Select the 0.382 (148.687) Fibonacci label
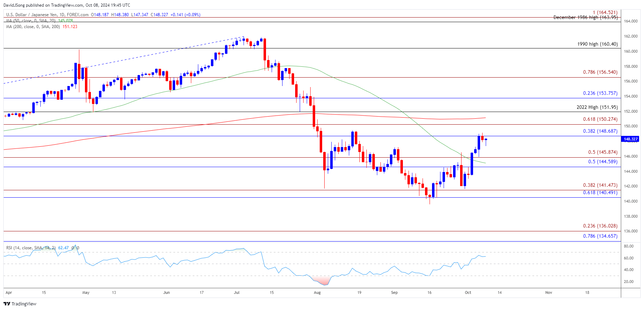The height and width of the screenshot is (310, 644). [600, 131]
